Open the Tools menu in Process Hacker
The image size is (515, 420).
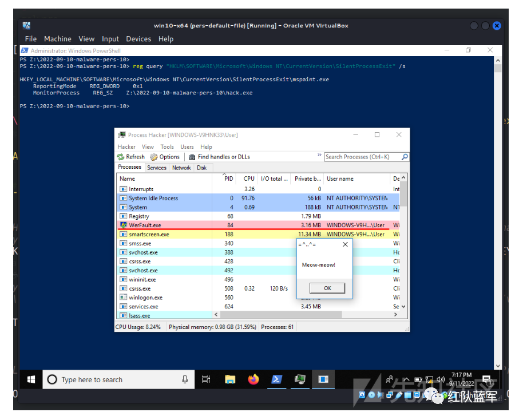coord(167,147)
